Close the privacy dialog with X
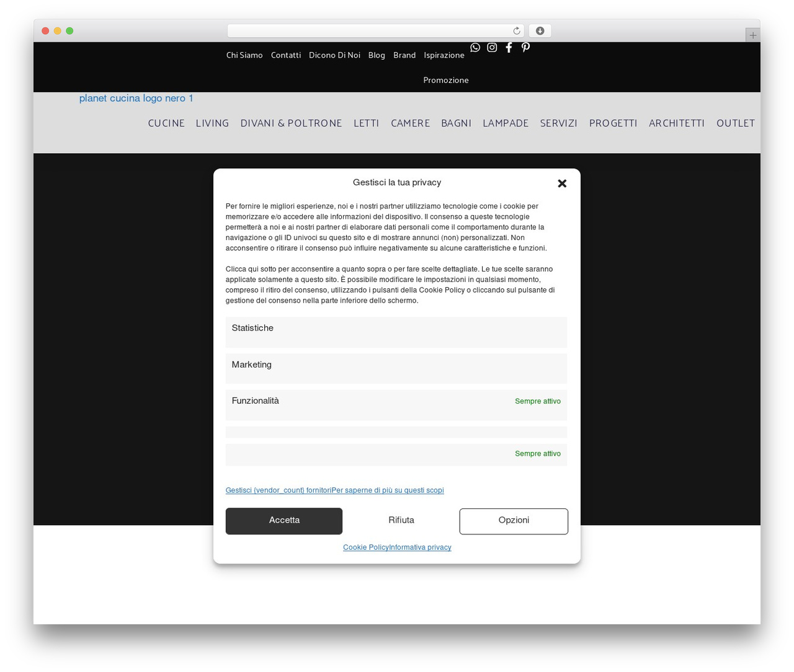 562,183
